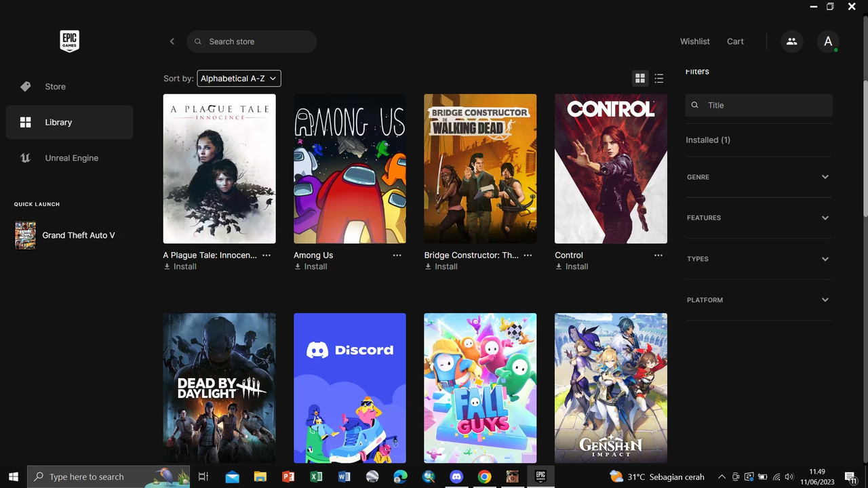The height and width of the screenshot is (488, 868).
Task: Open Excel from the taskbar
Action: (316, 476)
